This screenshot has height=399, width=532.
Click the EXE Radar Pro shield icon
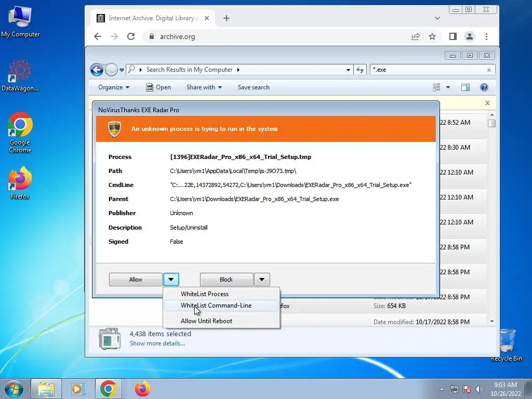115,129
